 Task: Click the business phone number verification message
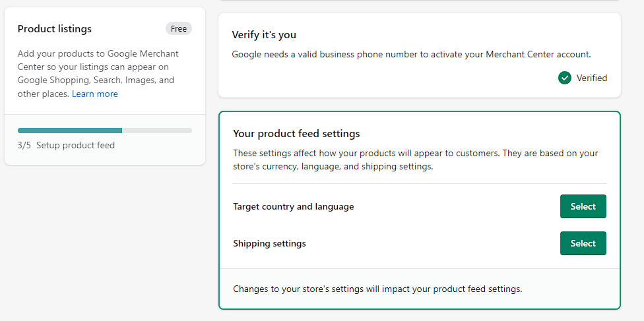412,55
